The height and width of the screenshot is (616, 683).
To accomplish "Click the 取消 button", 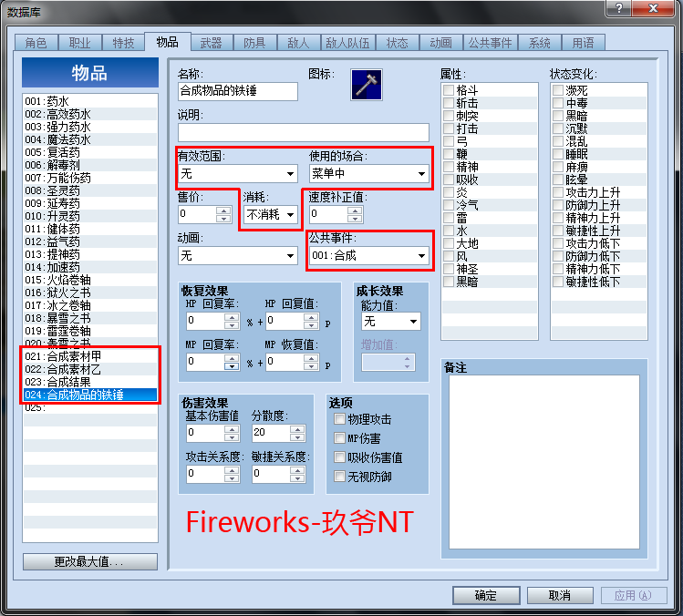I will coord(560,595).
